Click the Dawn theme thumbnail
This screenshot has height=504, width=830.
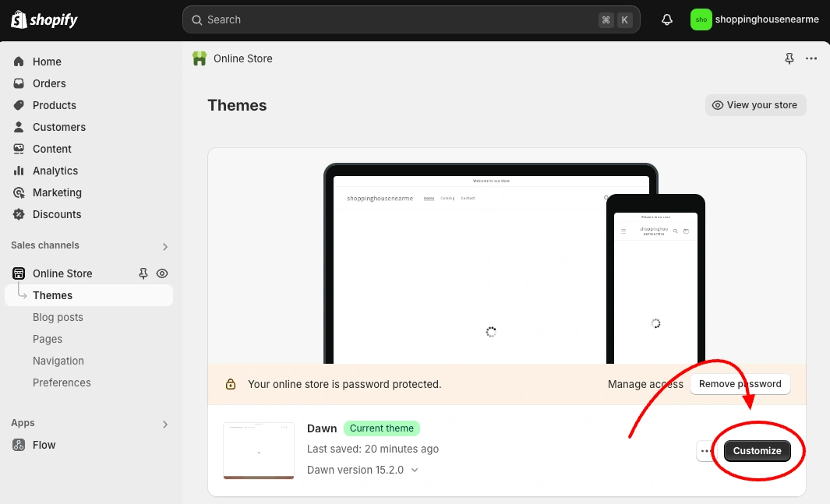pos(258,450)
